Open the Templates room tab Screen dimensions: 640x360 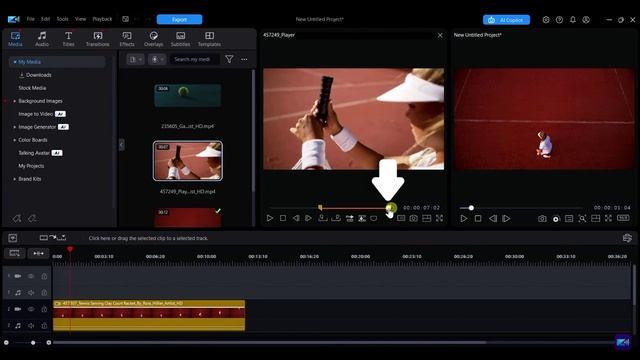[x=209, y=39]
